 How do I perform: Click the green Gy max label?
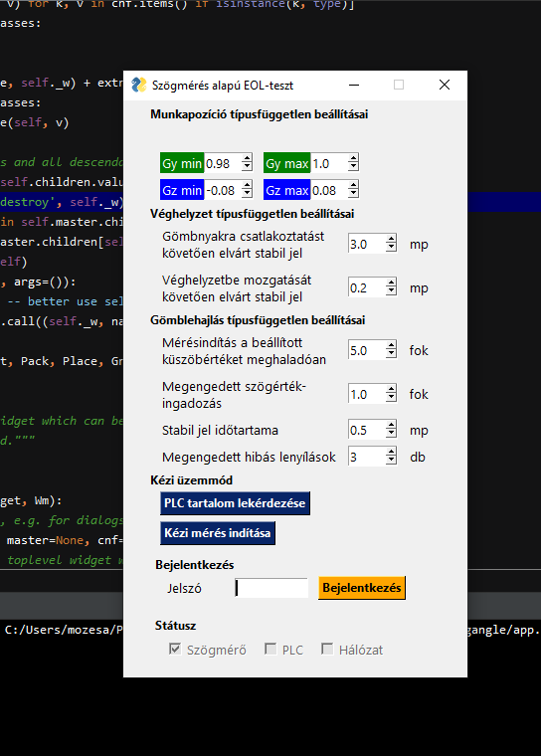(x=286, y=163)
